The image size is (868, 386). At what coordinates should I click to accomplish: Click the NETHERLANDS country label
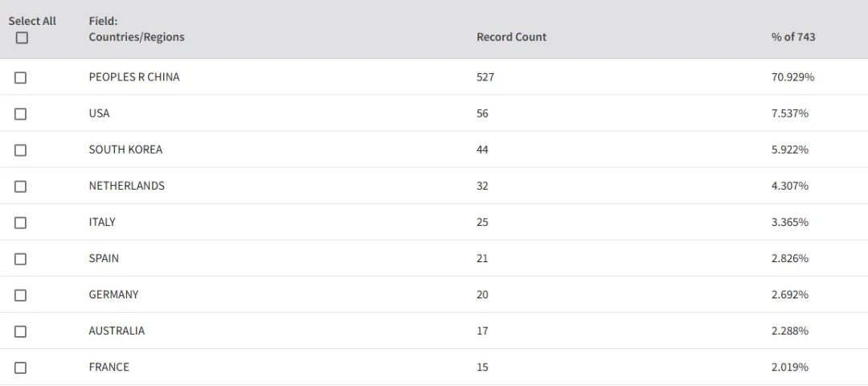[x=127, y=186]
